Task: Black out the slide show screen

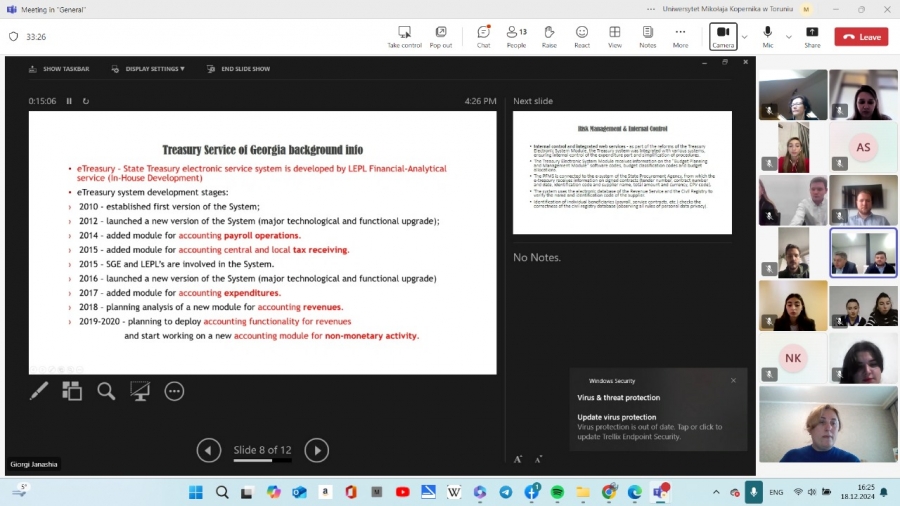Action: pyautogui.click(x=140, y=391)
